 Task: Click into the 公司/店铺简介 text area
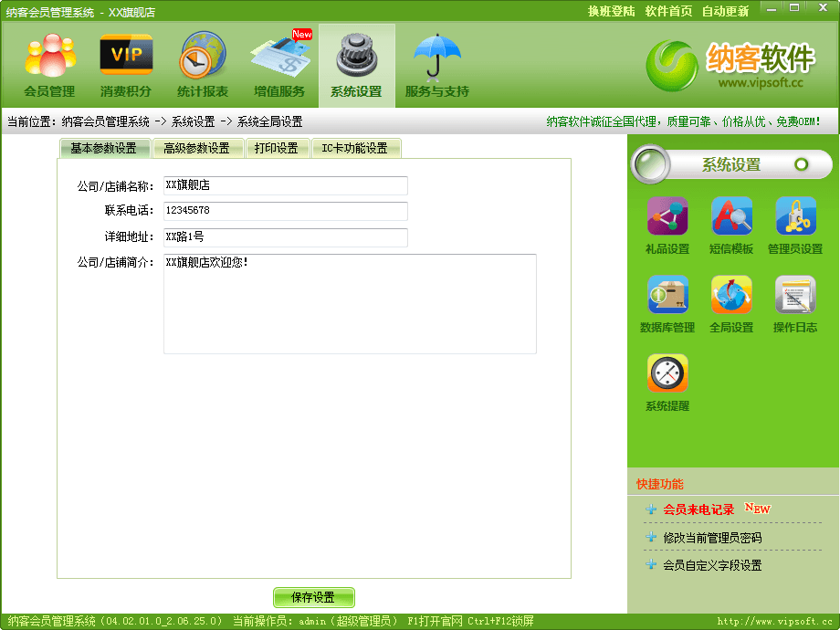(x=350, y=304)
